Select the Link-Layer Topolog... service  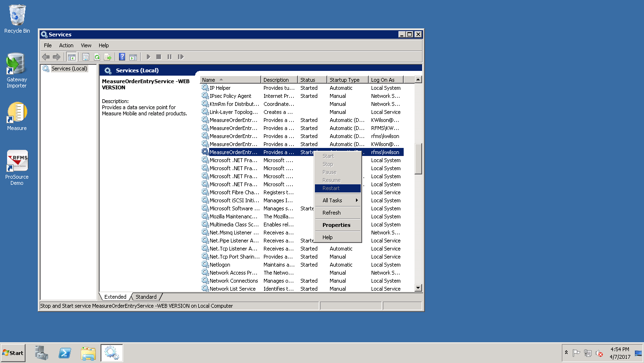(302, 112)
